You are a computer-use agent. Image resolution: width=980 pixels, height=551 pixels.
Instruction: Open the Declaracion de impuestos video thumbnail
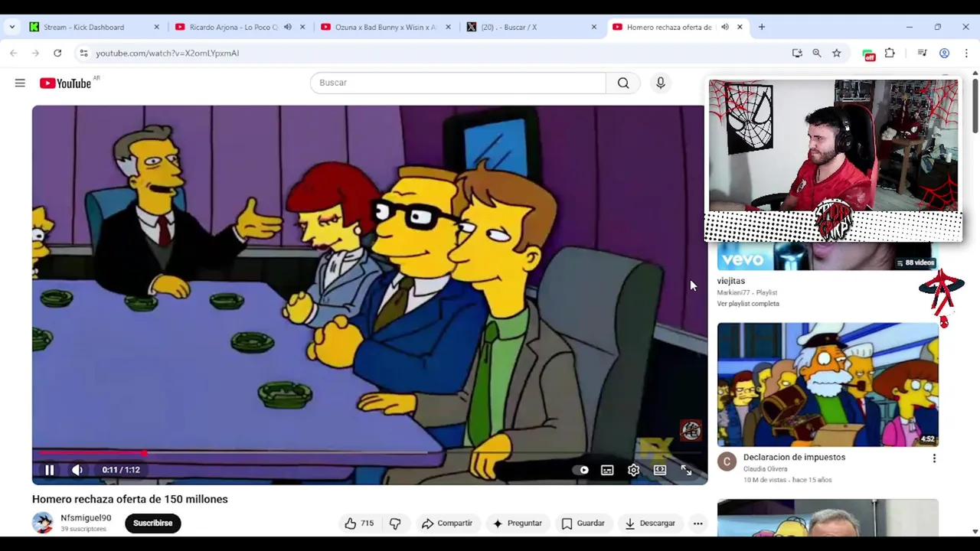tap(828, 384)
